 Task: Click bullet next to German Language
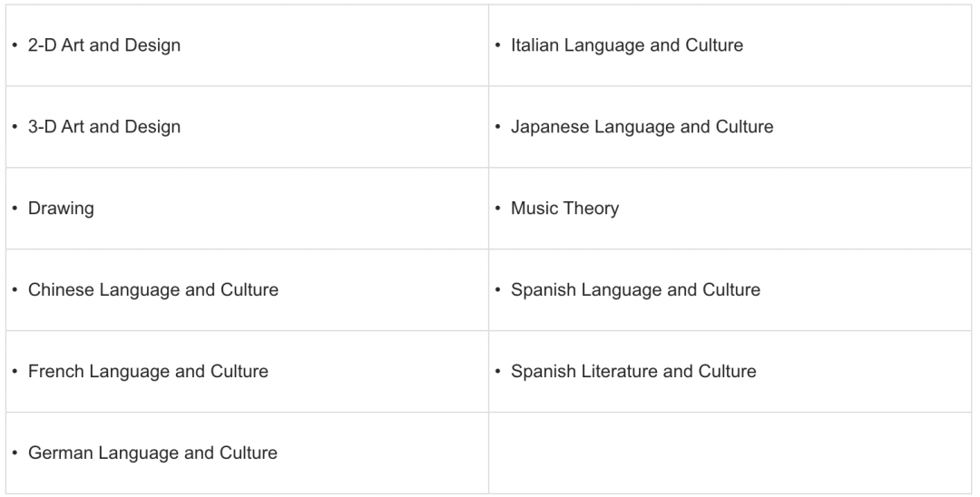click(15, 453)
